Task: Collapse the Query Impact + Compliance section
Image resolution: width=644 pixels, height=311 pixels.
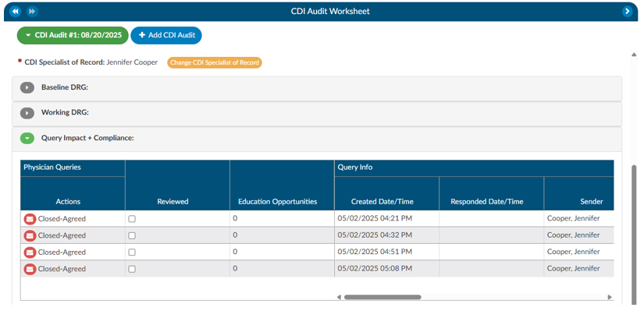Action: [27, 139]
